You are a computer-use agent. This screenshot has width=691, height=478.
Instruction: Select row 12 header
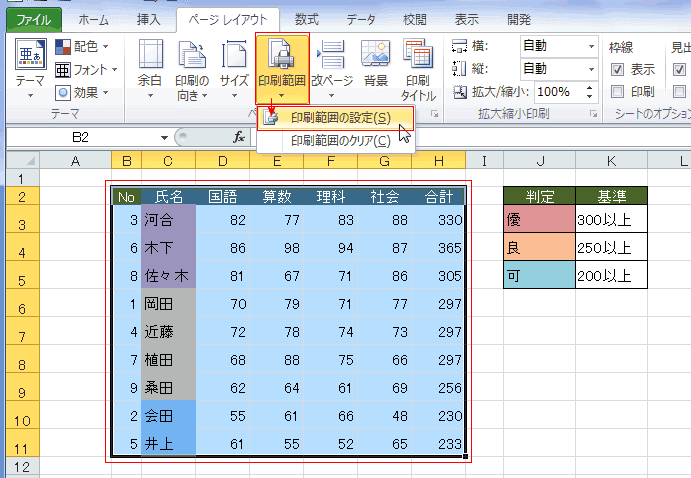pos(22,467)
